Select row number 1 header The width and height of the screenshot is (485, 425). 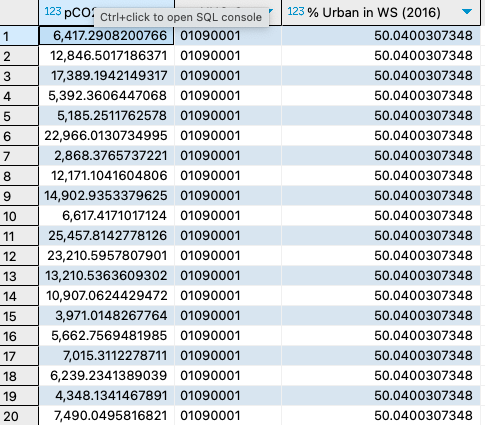(x=19, y=36)
